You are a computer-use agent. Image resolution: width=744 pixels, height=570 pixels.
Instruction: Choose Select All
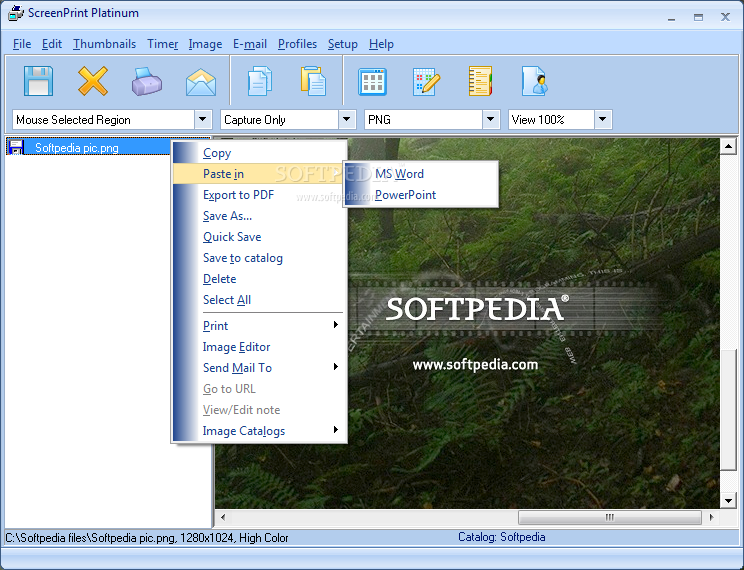click(x=260, y=299)
